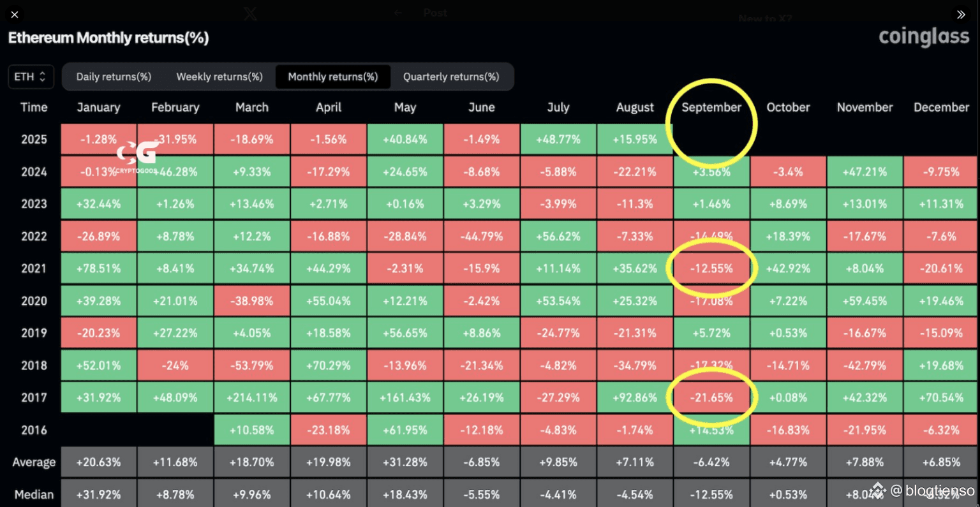Select the March 2017 +214.11% cell

252,397
